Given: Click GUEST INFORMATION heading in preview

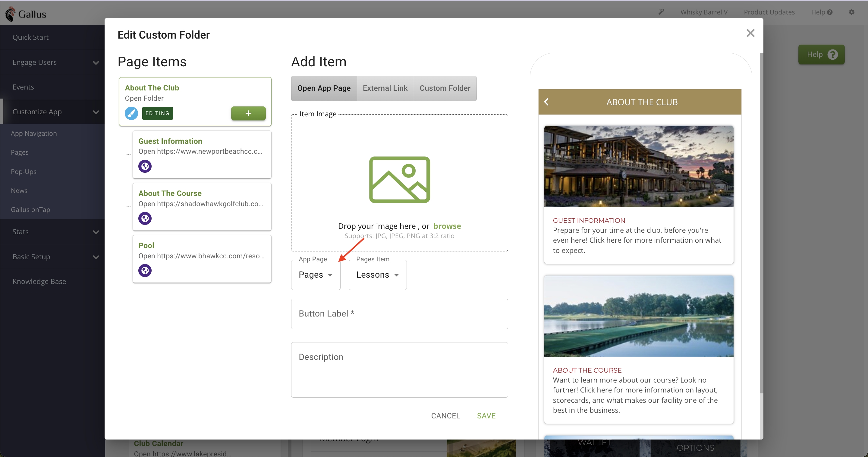Looking at the screenshot, I should click(x=589, y=220).
